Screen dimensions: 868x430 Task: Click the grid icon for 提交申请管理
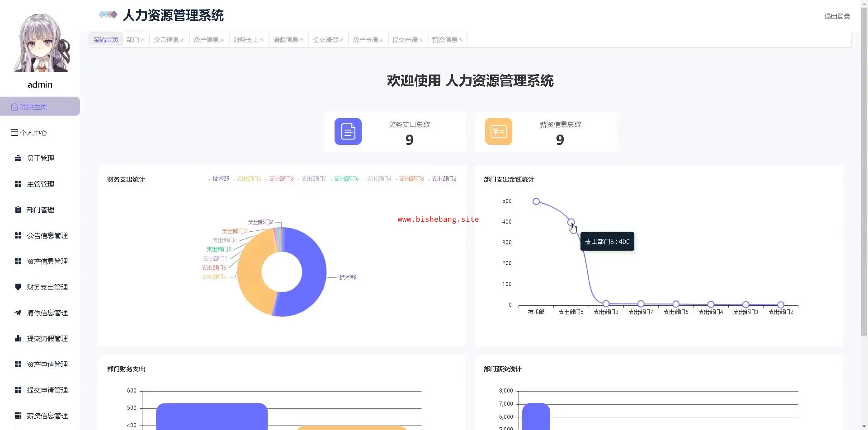(x=18, y=390)
